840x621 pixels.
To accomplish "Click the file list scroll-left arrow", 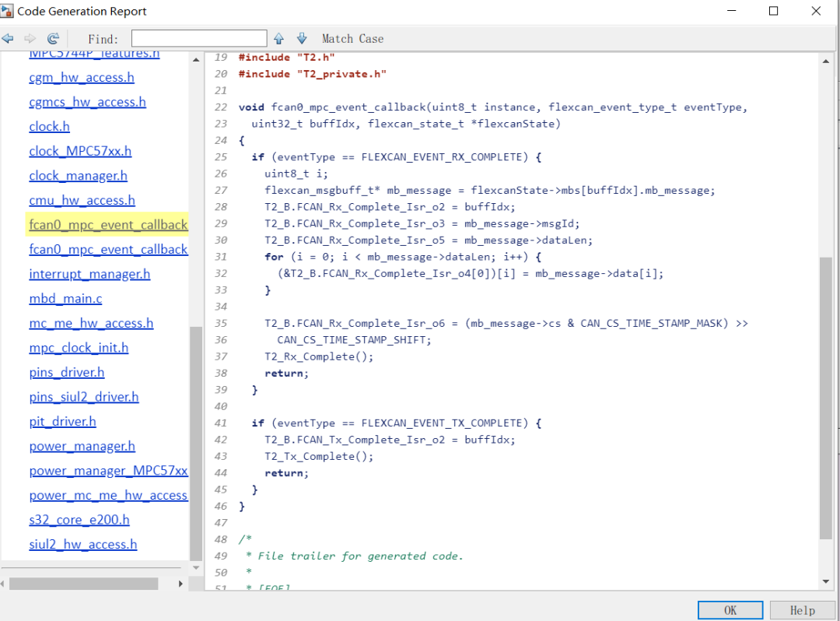I will click(x=2, y=584).
